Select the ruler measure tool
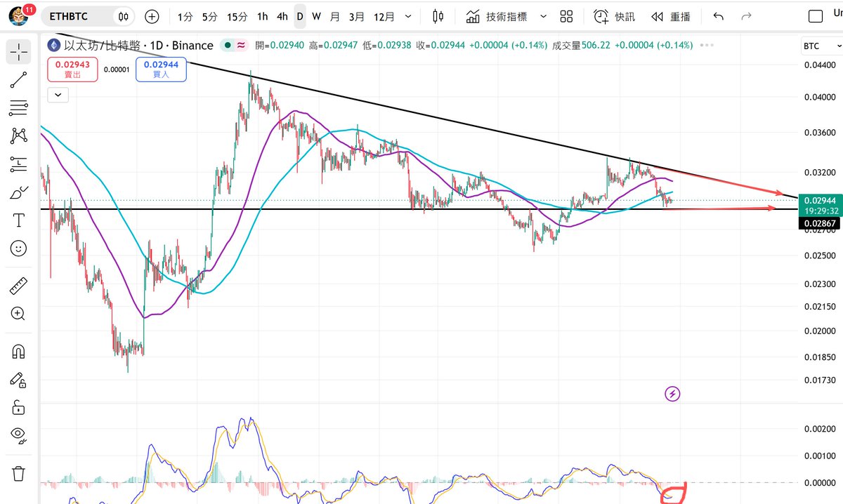The width and height of the screenshot is (843, 504). pyautogui.click(x=19, y=285)
